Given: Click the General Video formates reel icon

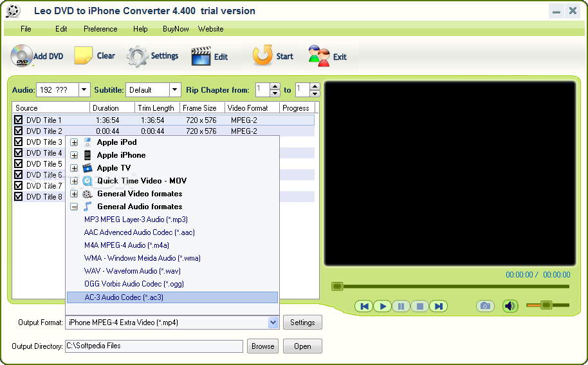Looking at the screenshot, I should (x=87, y=194).
